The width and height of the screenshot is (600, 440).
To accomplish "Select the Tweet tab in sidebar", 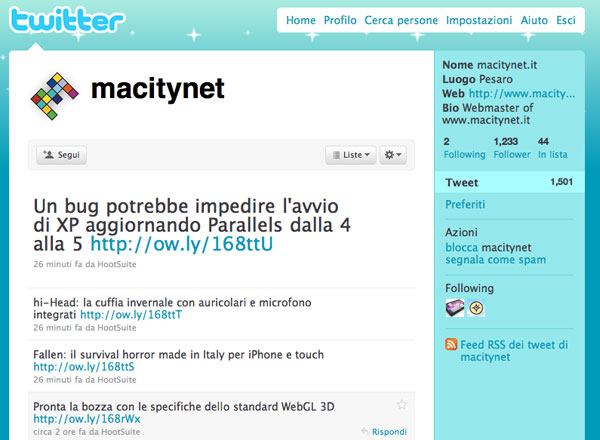I will [x=509, y=182].
